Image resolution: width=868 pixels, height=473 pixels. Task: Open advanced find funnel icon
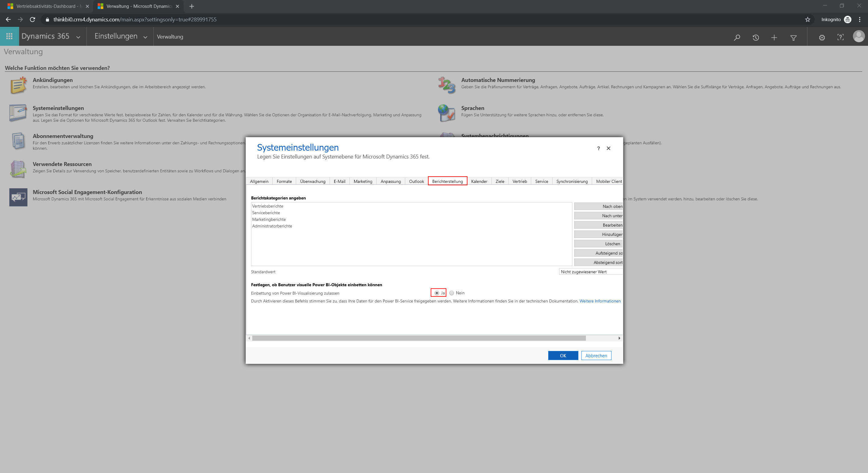[794, 37]
